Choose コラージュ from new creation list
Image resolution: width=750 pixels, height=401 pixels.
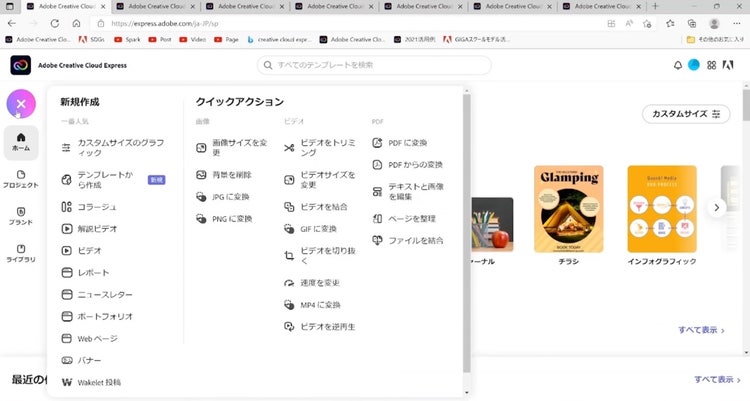pos(89,207)
